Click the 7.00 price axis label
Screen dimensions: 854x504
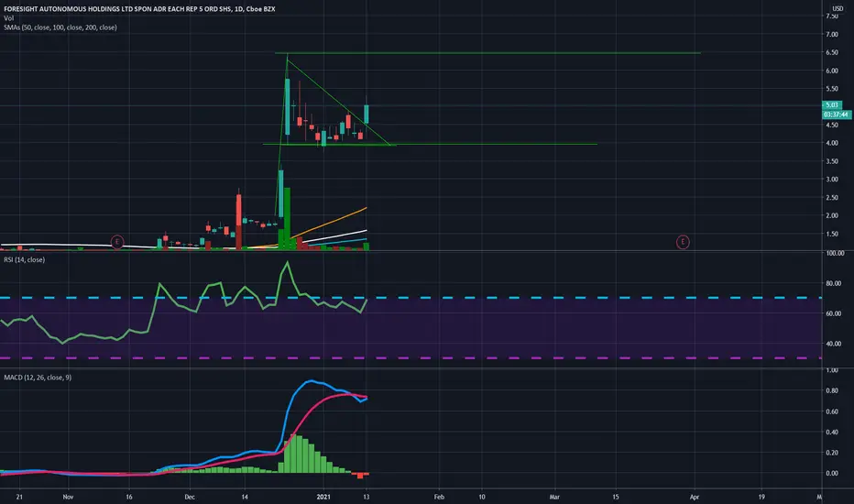point(832,34)
